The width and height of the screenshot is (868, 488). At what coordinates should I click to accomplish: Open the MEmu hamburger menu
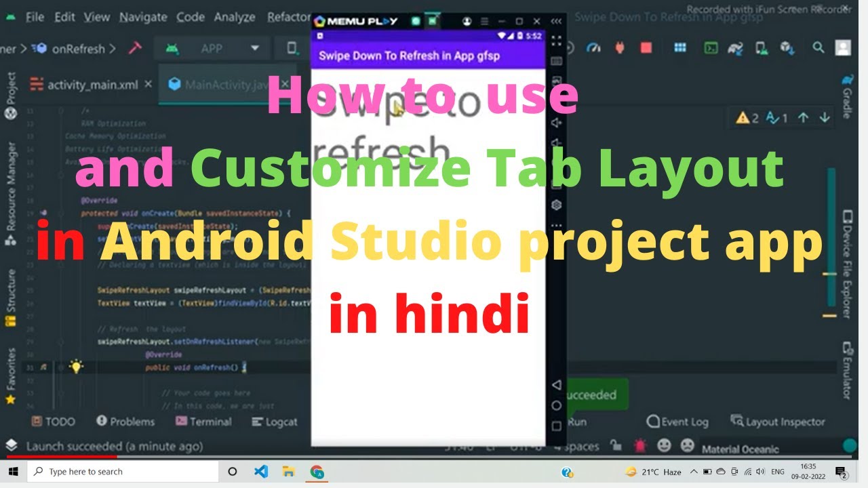click(x=484, y=21)
